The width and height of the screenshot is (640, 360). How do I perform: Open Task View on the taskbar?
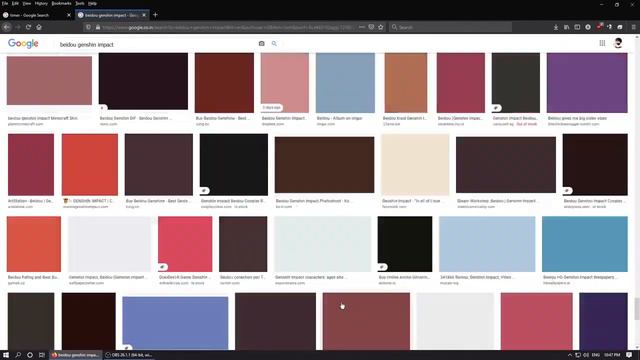coord(42,355)
